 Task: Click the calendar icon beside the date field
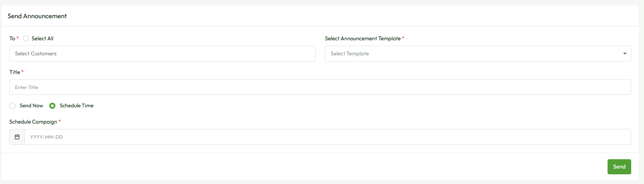coord(17,137)
